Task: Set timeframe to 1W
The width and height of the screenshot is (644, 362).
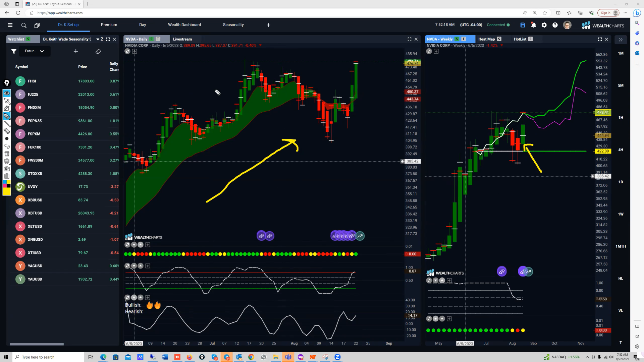Action: pyautogui.click(x=621, y=214)
